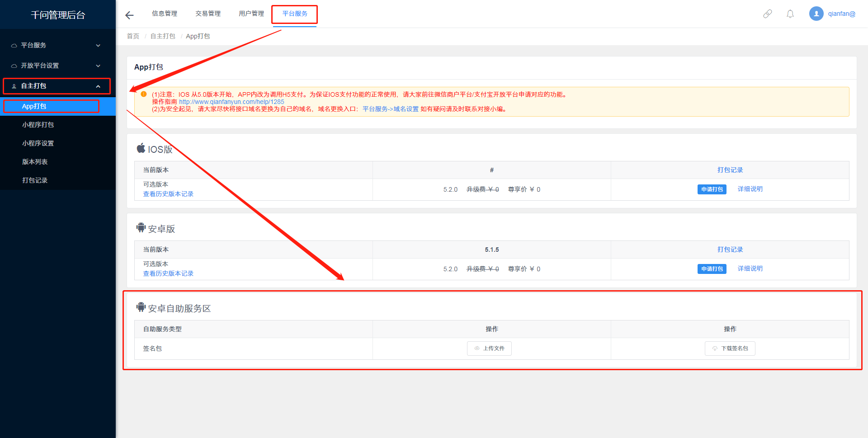Screen dimensions: 868x438
Task: Click the orange warning notice icon
Action: [144, 94]
